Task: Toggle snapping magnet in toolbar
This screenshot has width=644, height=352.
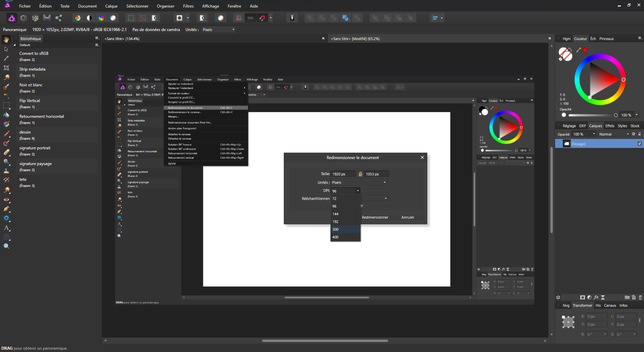Action: [x=262, y=18]
